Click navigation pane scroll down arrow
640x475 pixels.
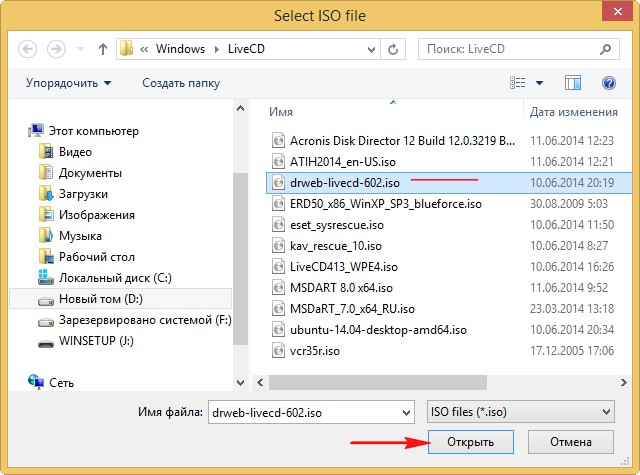(240, 383)
